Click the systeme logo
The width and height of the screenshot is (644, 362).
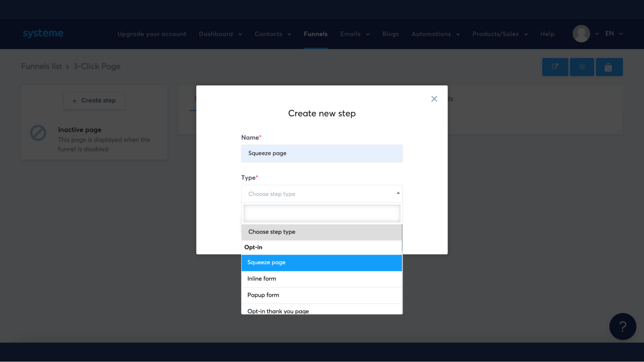pyautogui.click(x=43, y=33)
